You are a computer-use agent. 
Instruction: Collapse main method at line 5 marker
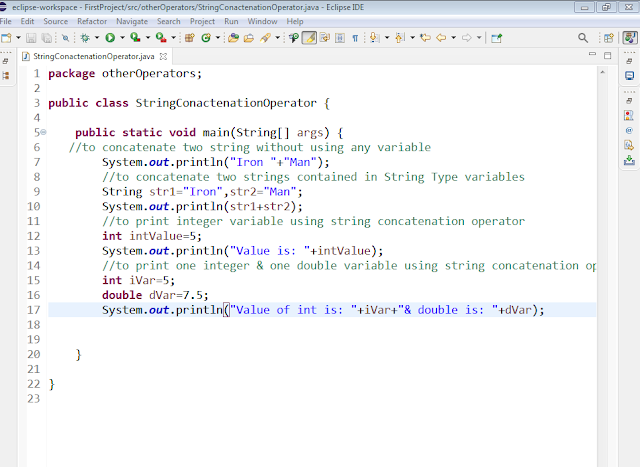click(43, 132)
